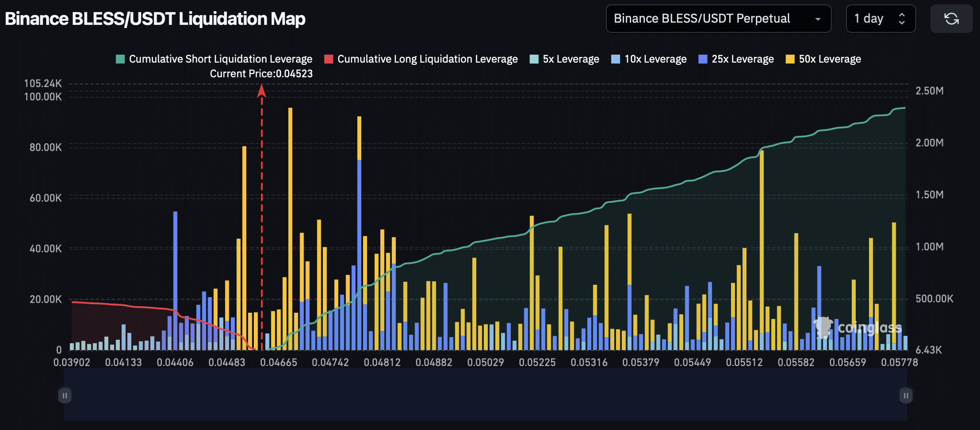Image resolution: width=980 pixels, height=430 pixels.
Task: Click the refresh icon to reload the map
Action: [951, 19]
